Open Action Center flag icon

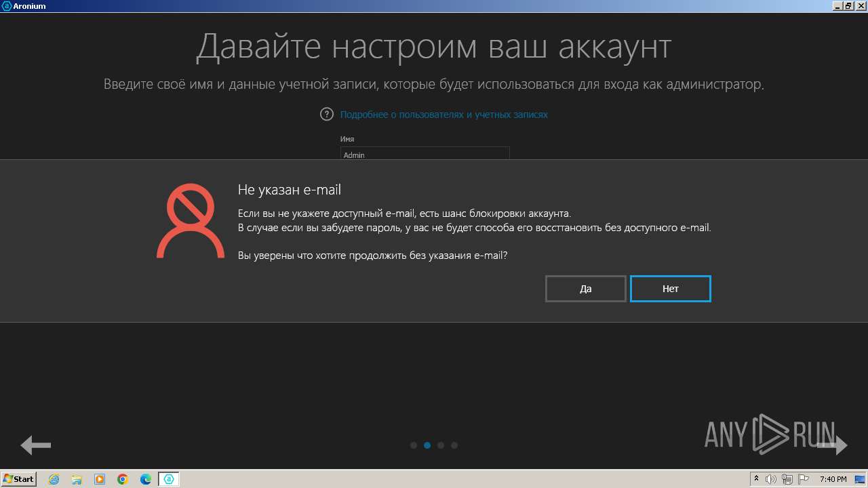click(x=803, y=479)
